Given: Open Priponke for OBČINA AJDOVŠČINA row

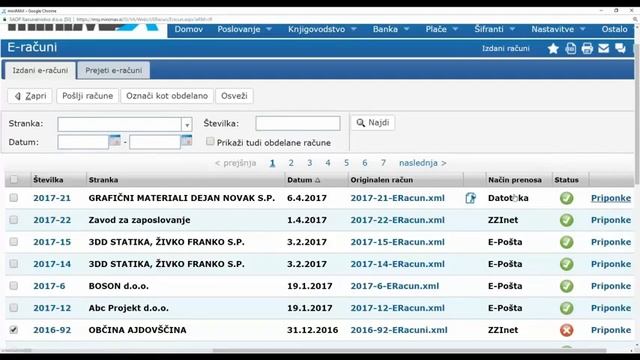Looking at the screenshot, I should pos(611,330).
